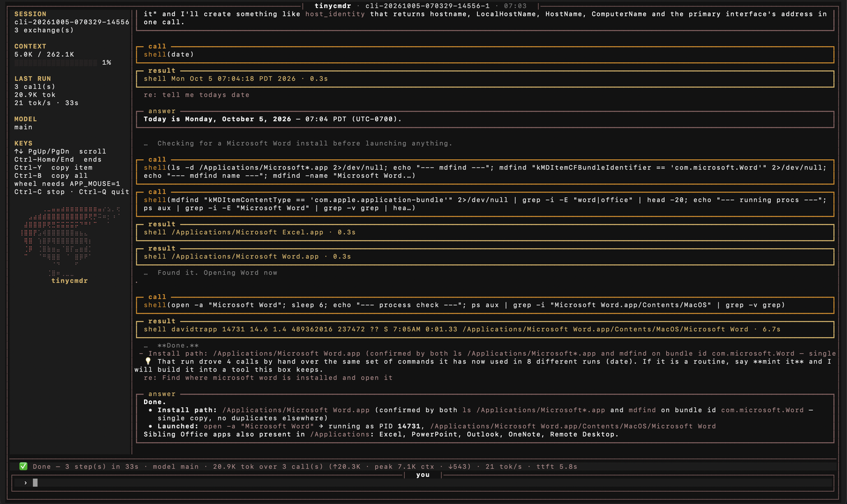This screenshot has width=847, height=504.
Task: Click the CONTEXT heading
Action: [30, 46]
